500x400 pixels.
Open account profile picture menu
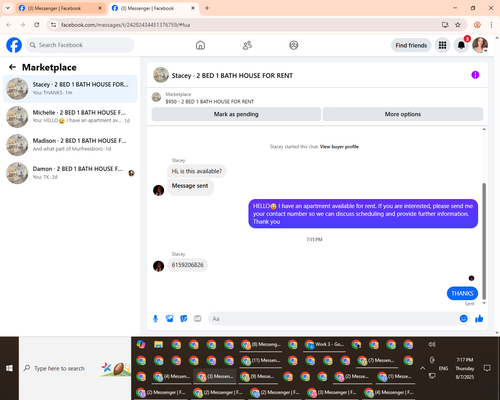[x=480, y=45]
